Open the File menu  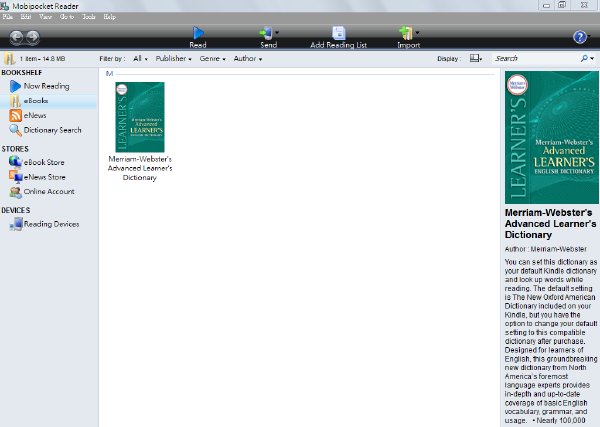[x=8, y=17]
